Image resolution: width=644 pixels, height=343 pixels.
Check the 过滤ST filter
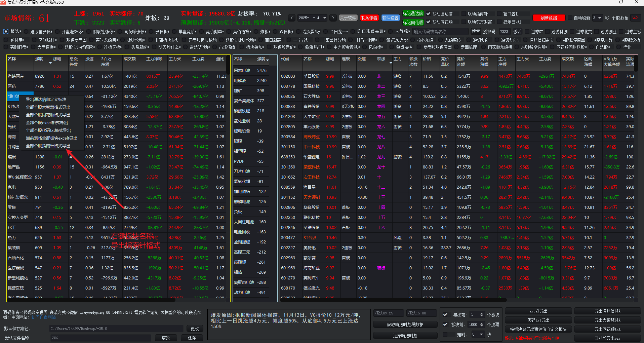[527, 32]
